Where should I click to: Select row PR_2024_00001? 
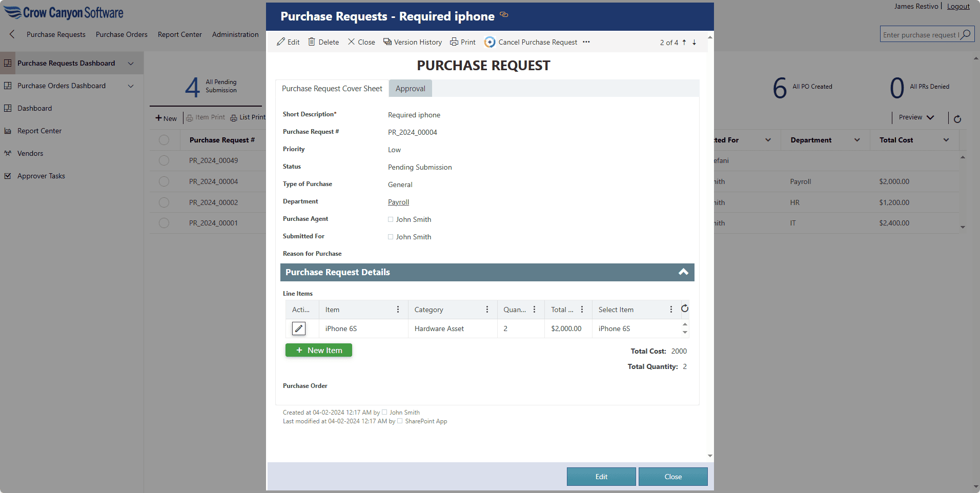(164, 223)
